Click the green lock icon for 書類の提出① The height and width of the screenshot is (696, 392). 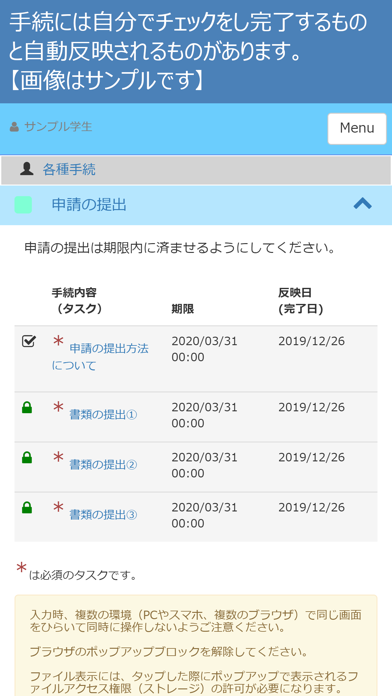(x=27, y=407)
